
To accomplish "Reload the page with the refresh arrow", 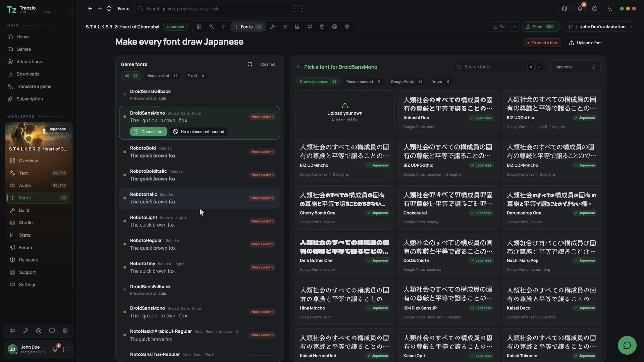I will pos(109,9).
